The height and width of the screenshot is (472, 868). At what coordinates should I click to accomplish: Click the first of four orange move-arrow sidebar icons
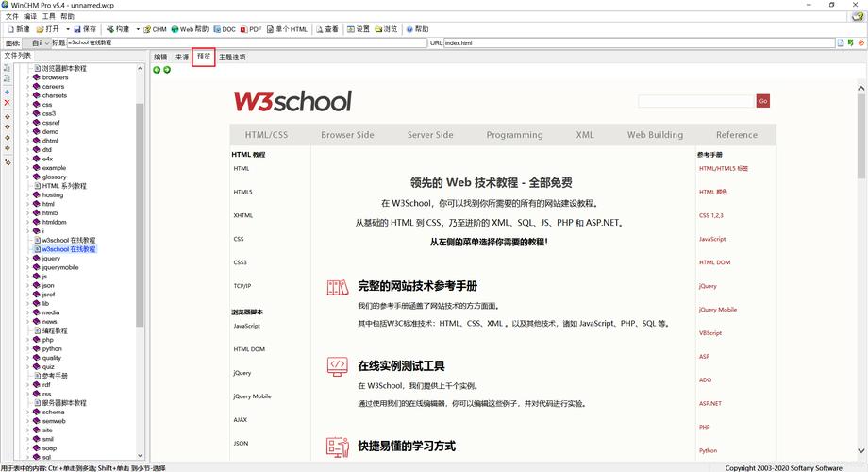point(8,117)
